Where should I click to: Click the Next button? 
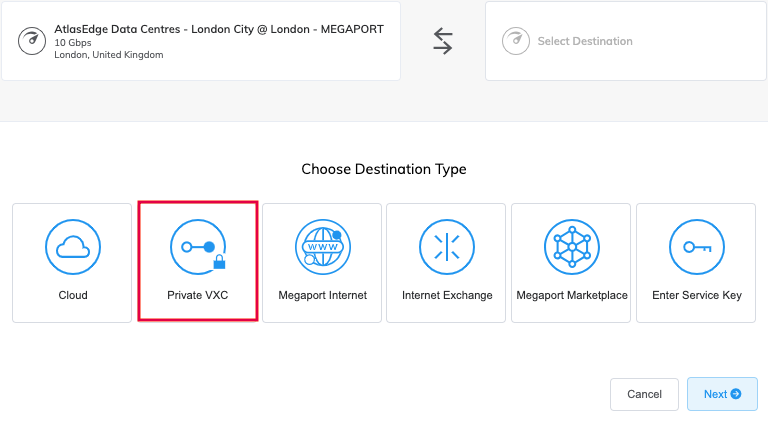coord(722,394)
